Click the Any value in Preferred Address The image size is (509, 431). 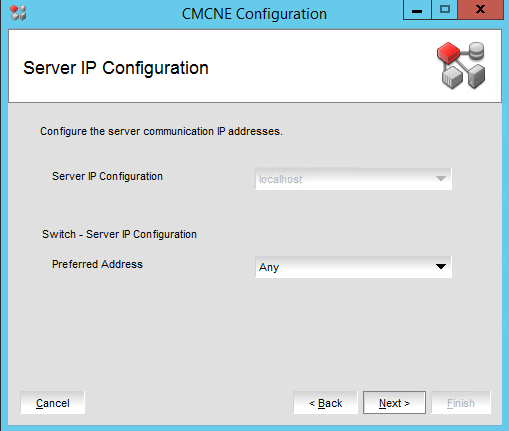click(269, 267)
